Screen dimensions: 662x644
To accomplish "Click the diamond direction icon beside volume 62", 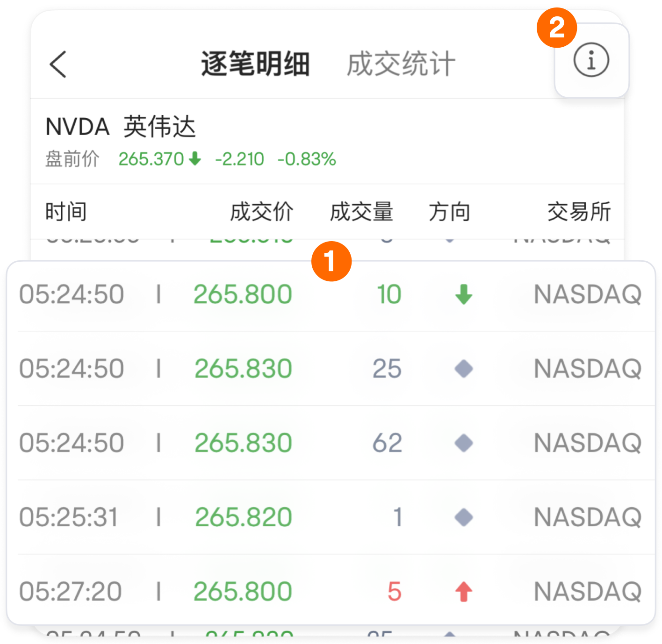I will coord(463,443).
